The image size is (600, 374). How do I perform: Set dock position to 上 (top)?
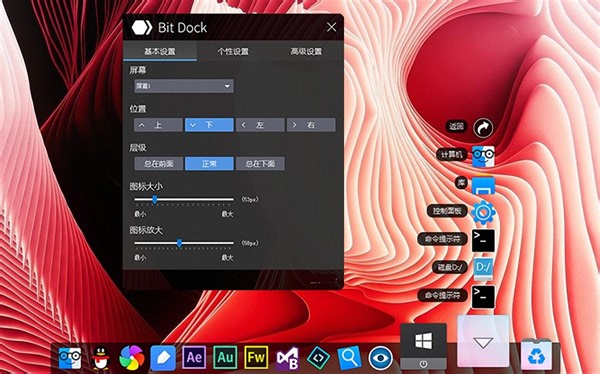pos(158,125)
